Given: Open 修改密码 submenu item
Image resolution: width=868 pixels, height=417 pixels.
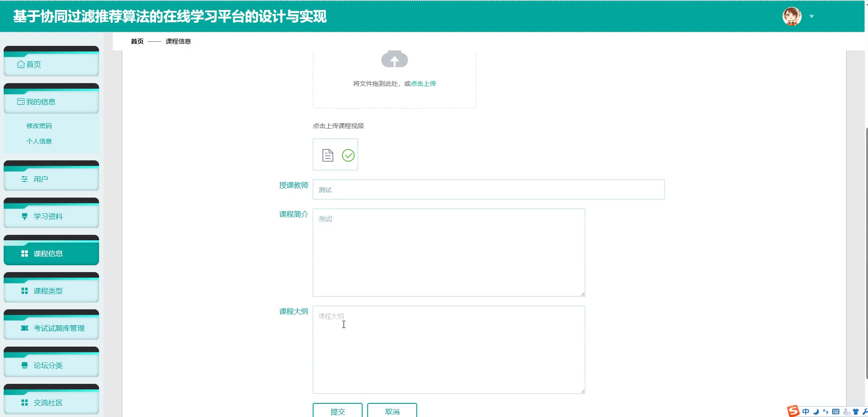Looking at the screenshot, I should point(39,126).
